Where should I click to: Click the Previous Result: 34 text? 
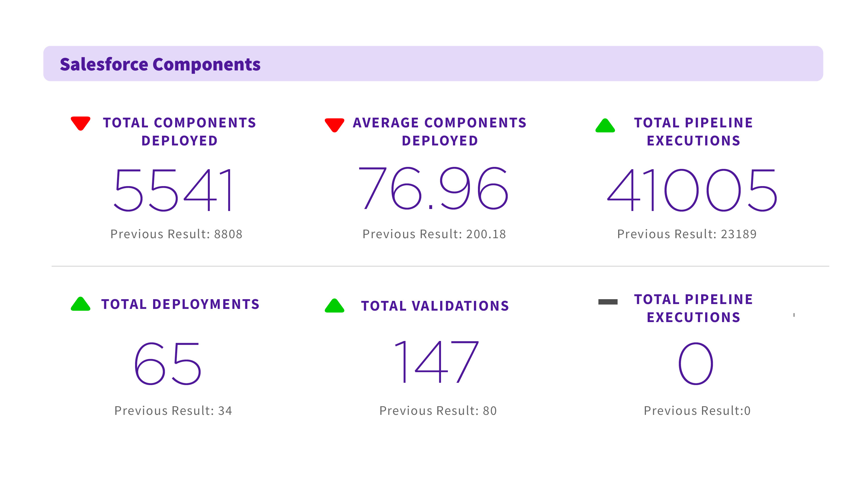pyautogui.click(x=173, y=411)
